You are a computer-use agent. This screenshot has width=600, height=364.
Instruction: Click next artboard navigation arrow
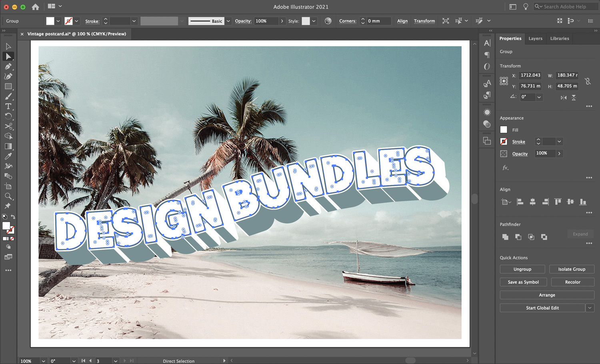click(x=125, y=361)
